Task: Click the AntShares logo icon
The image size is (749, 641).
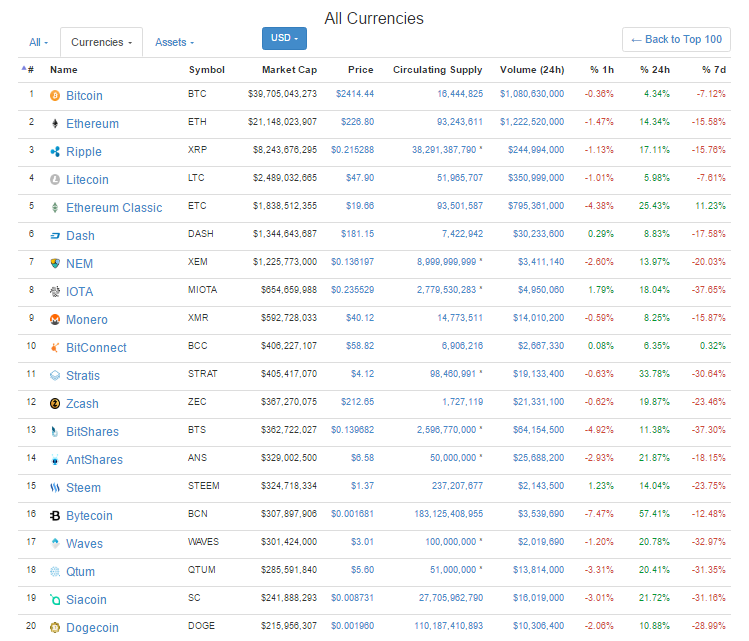Action: coord(55,460)
